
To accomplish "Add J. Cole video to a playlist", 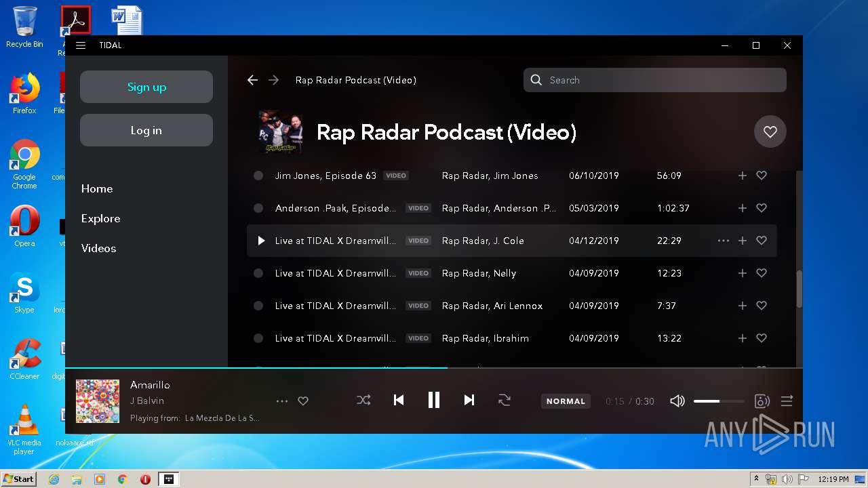I will coord(743,241).
